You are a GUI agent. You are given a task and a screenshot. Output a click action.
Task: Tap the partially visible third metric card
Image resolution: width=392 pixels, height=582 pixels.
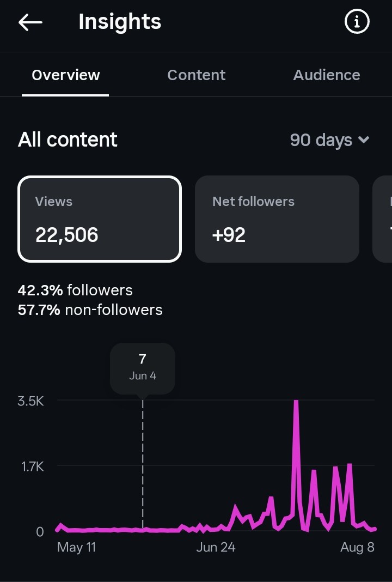(382, 219)
